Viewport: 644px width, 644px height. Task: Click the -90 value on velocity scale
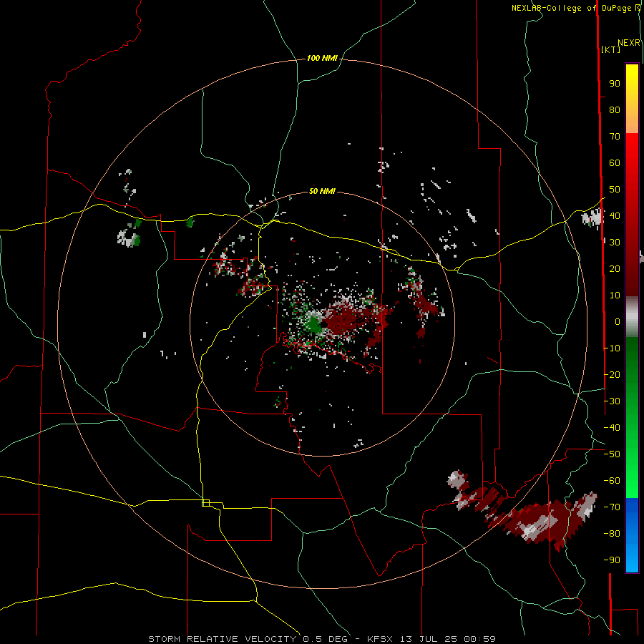(x=612, y=560)
